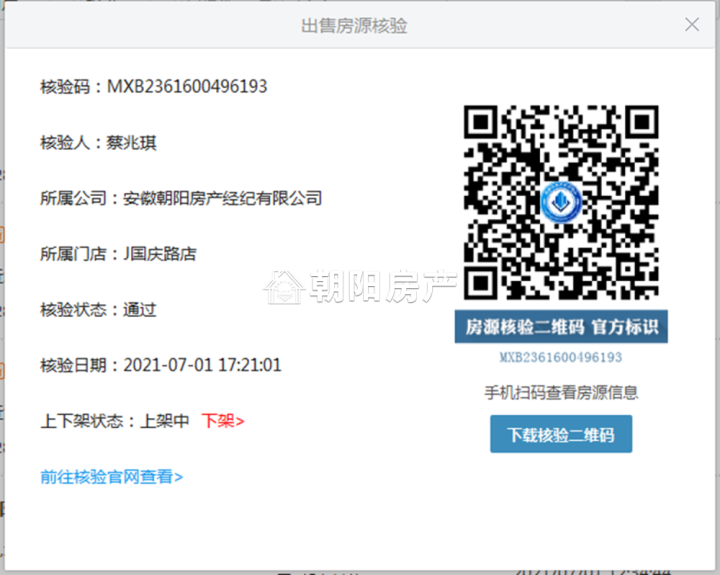Click the 下载核验二维码 button
720x575 pixels.
pos(561,434)
